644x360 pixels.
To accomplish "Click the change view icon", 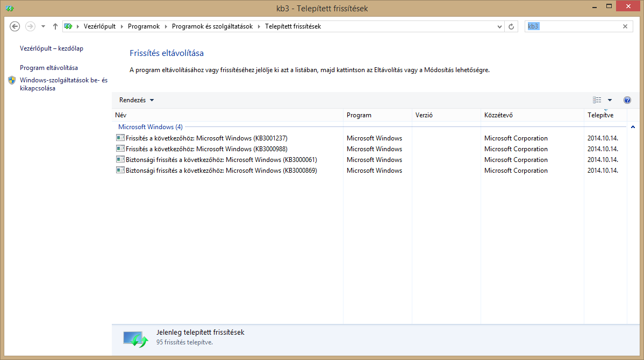I will pyautogui.click(x=597, y=100).
